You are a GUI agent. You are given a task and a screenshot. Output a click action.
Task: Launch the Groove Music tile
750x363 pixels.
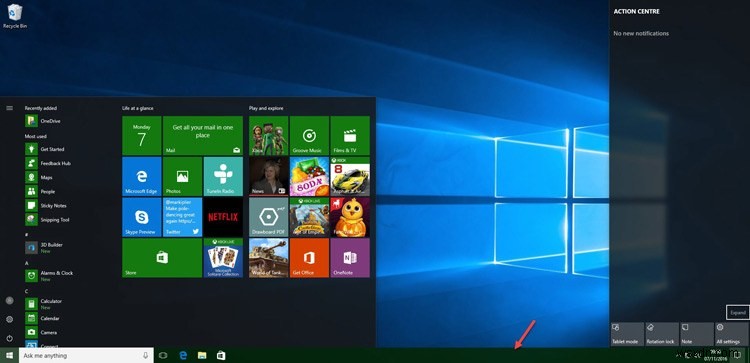tap(309, 135)
